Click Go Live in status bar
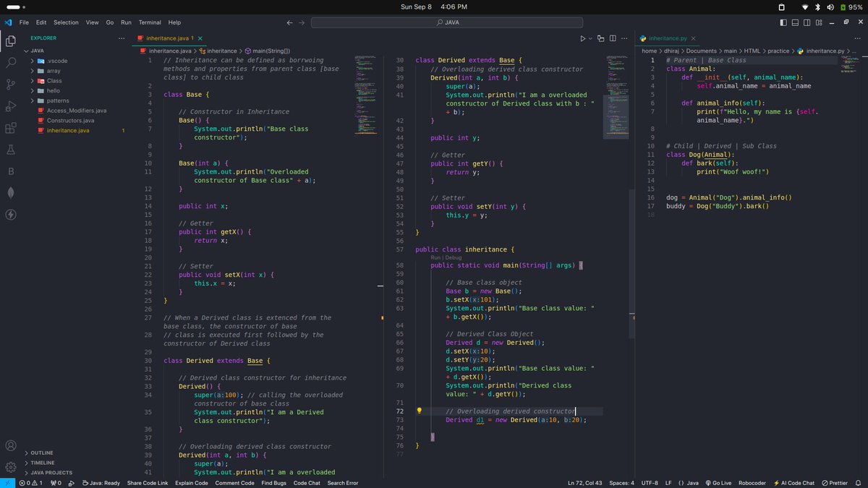868x488 pixels. pos(717,483)
